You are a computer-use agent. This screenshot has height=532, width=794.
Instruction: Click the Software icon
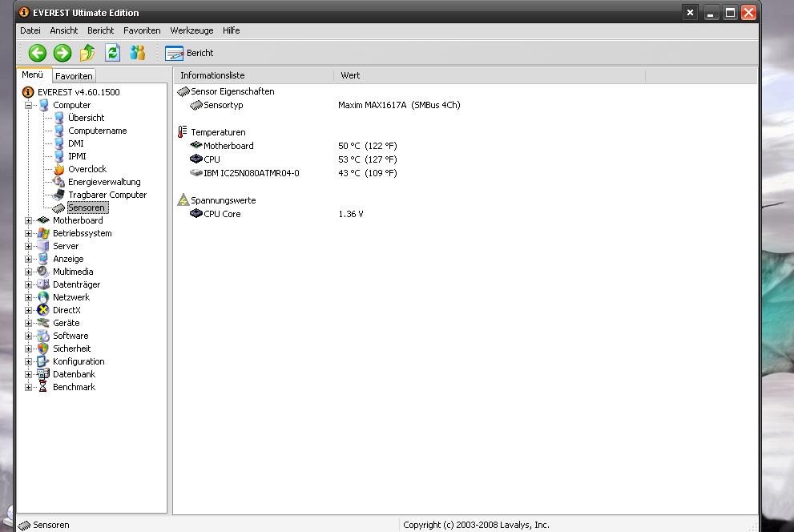43,336
